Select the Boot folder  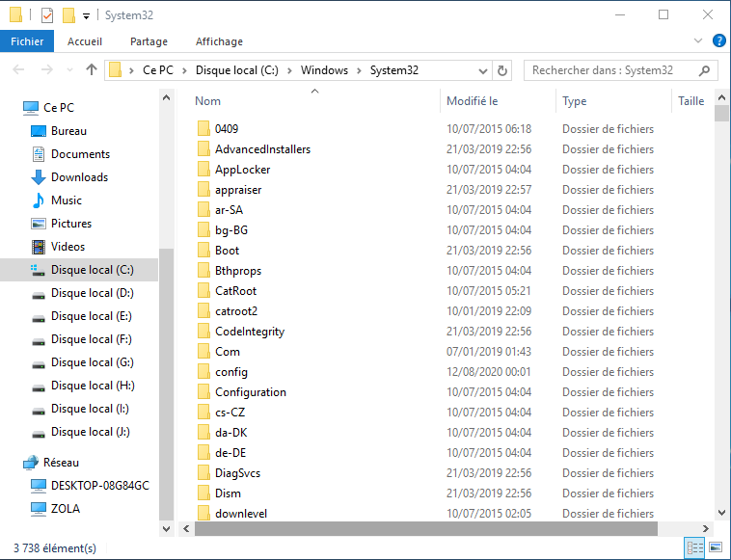[227, 251]
